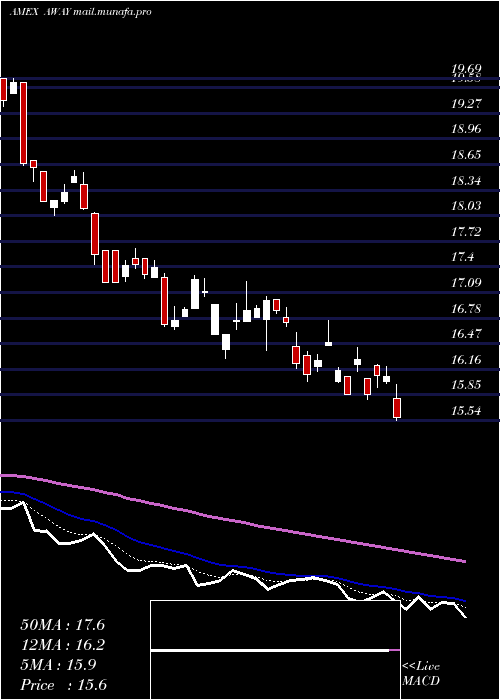The height and width of the screenshot is (700, 500).
Task: Click the 16.78 price level label
Action: [466, 309]
